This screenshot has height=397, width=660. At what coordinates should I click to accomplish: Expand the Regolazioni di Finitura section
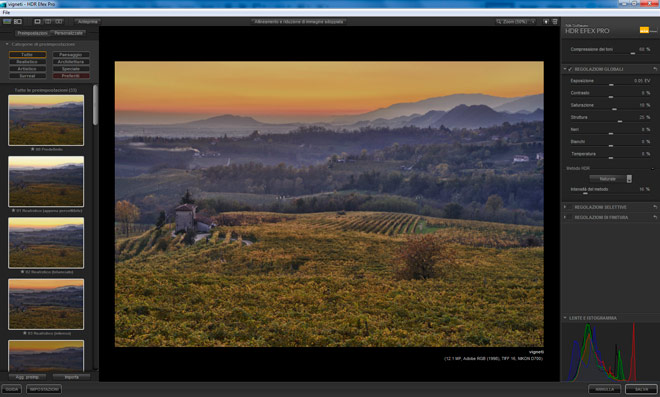coord(565,217)
